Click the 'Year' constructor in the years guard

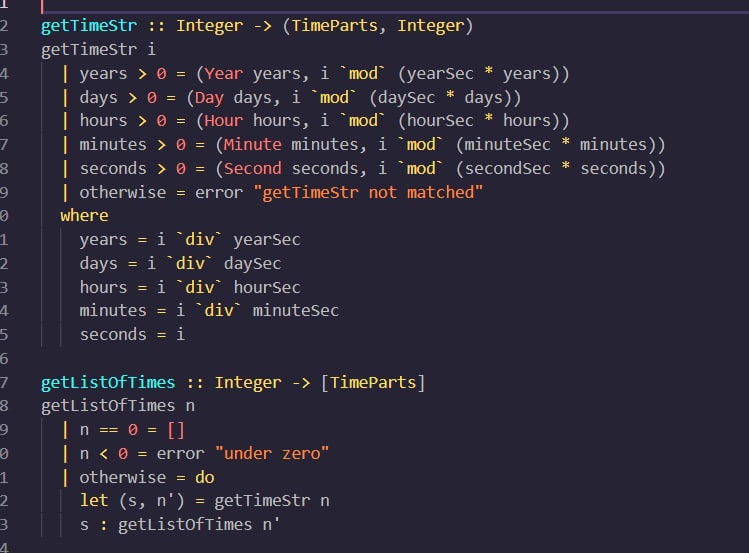[224, 73]
